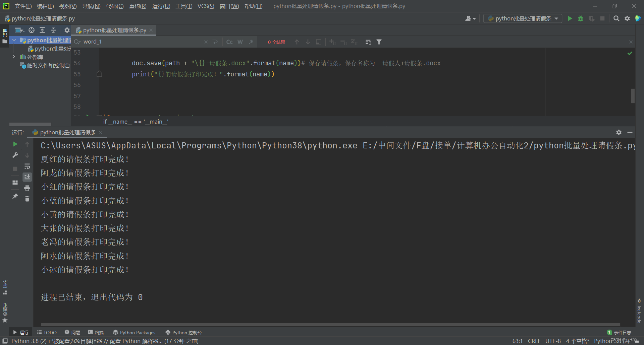
Task: Expand the 外部库 tree node
Action: [14, 57]
